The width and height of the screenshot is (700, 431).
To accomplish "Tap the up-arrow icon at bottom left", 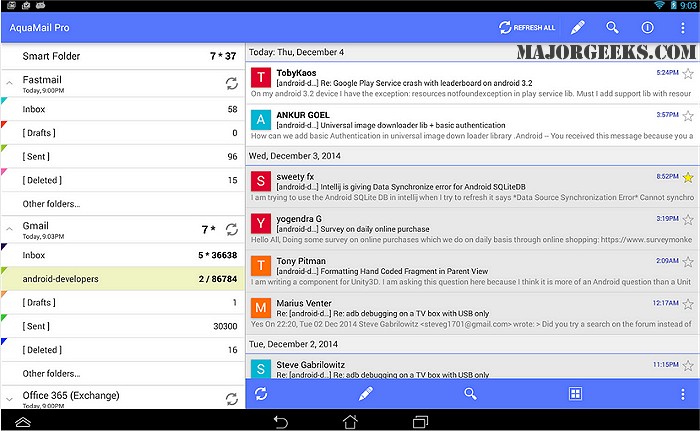I will pos(22,422).
